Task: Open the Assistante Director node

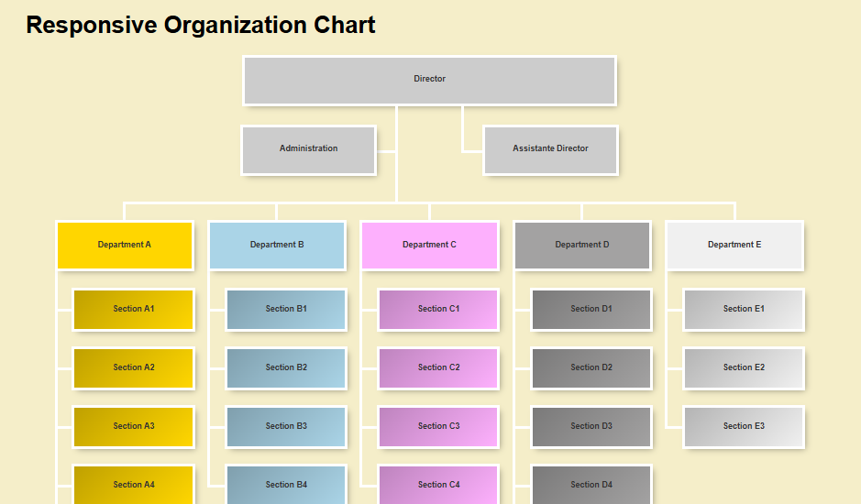Action: tap(551, 150)
